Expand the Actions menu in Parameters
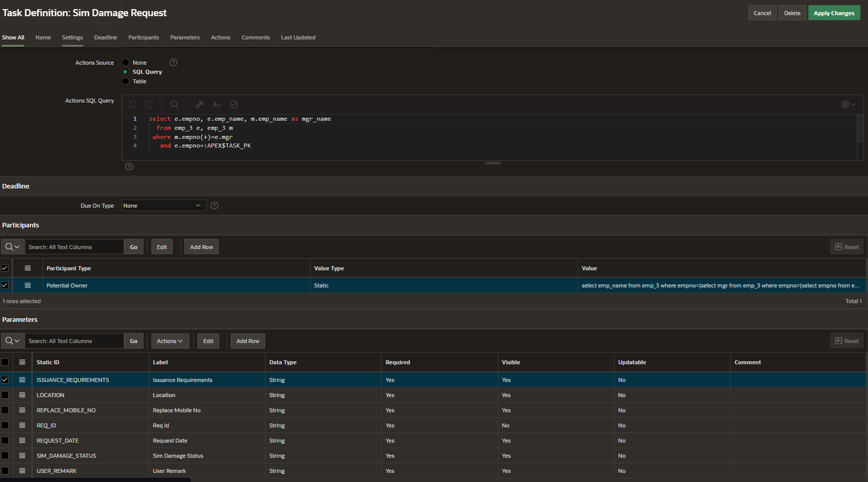 coord(170,341)
